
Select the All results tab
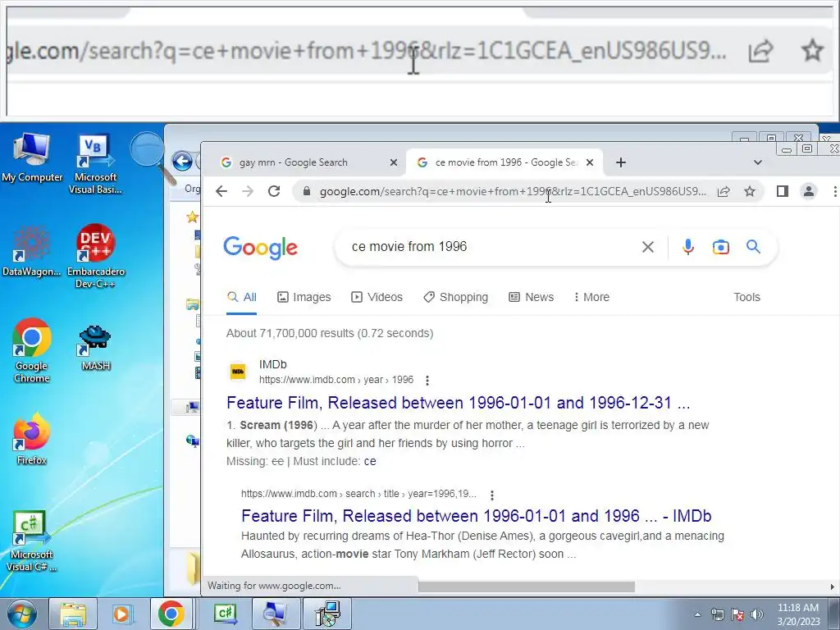tap(242, 297)
